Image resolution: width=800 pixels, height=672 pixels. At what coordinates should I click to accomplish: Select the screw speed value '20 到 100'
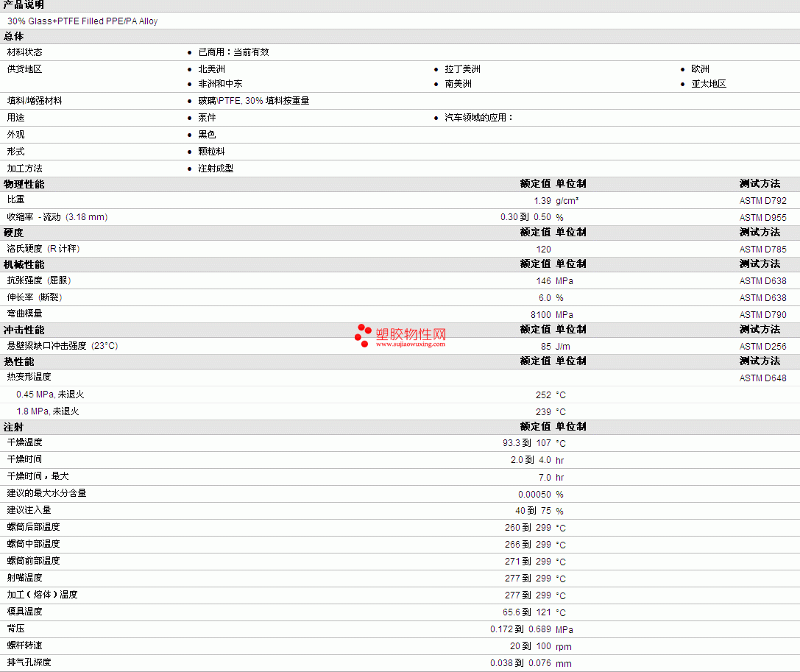[x=531, y=646]
